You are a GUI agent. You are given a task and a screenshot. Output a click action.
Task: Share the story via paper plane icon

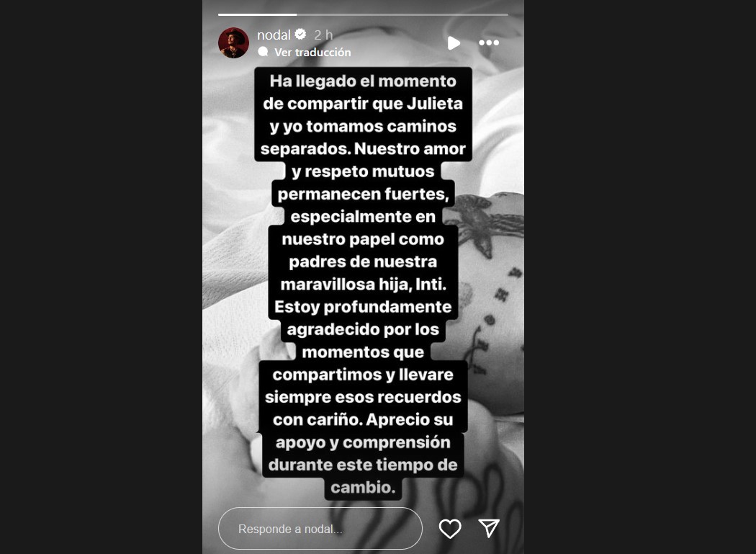(489, 528)
